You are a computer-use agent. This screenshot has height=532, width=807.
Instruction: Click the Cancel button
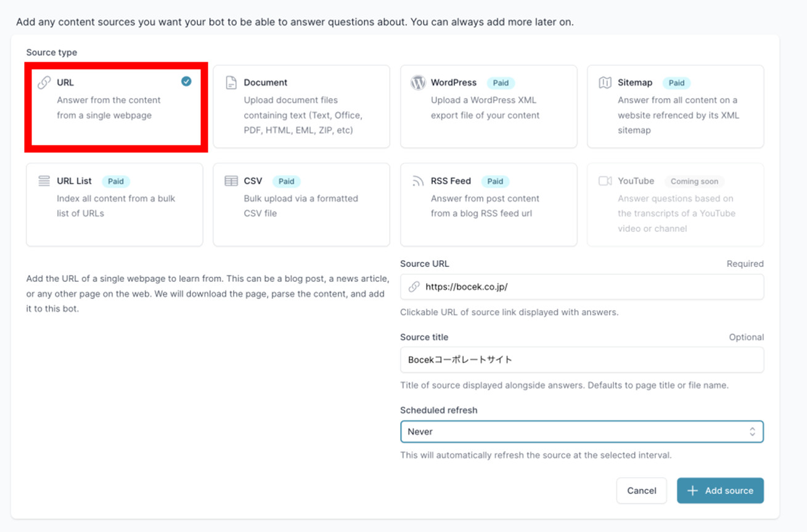pyautogui.click(x=641, y=491)
